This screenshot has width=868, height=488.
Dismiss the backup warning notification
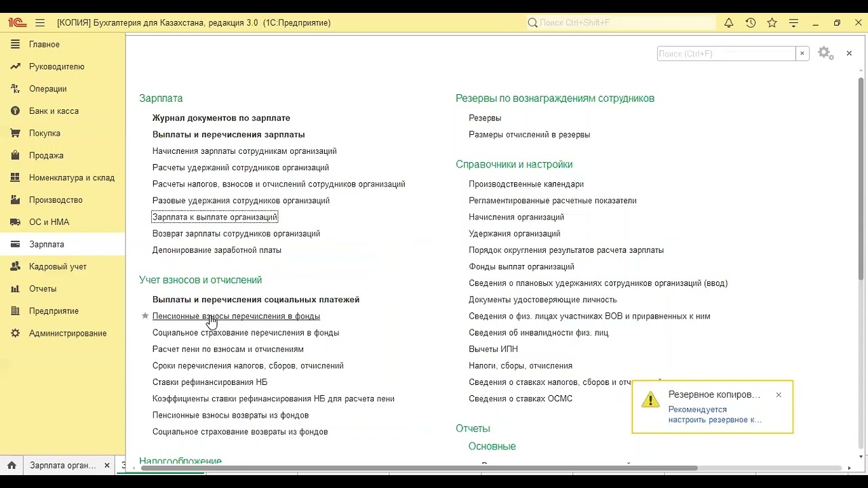778,394
